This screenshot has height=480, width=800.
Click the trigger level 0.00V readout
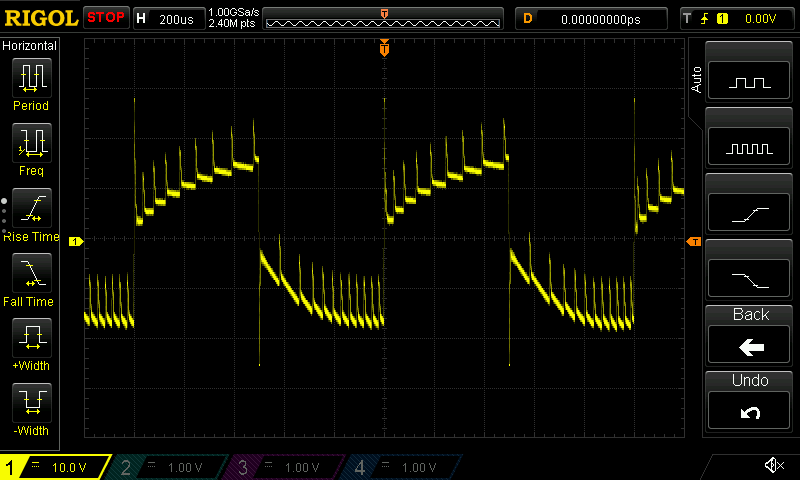(x=760, y=19)
